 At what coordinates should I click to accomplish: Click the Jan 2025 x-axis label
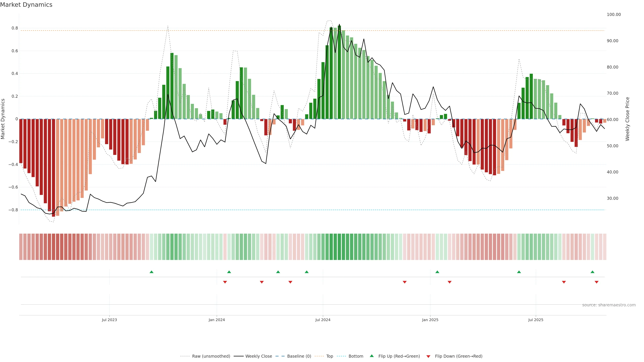430,320
